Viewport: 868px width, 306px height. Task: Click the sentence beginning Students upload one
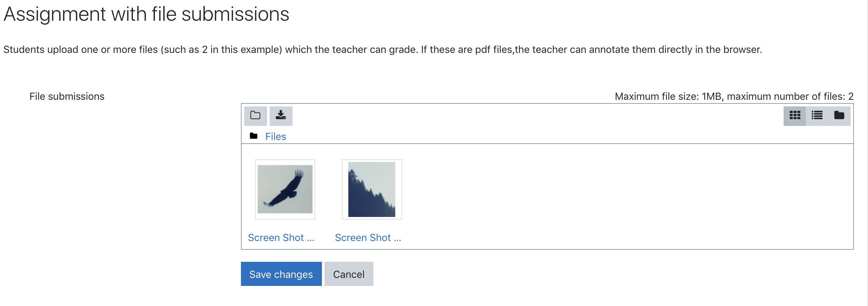[x=210, y=50]
